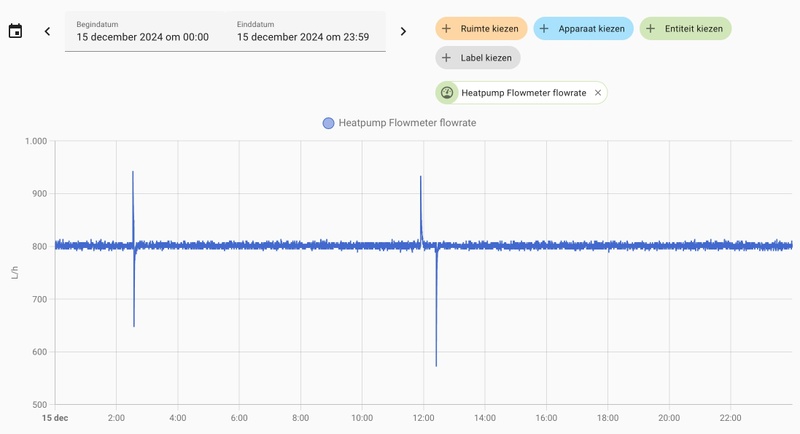800x434 pixels.
Task: Open the calendar date picker icon
Action: click(15, 31)
